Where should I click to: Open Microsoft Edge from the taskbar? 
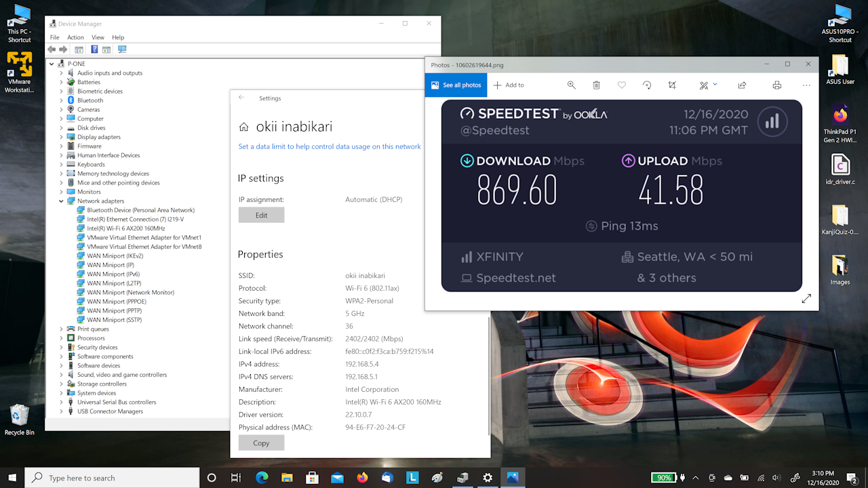[x=262, y=478]
